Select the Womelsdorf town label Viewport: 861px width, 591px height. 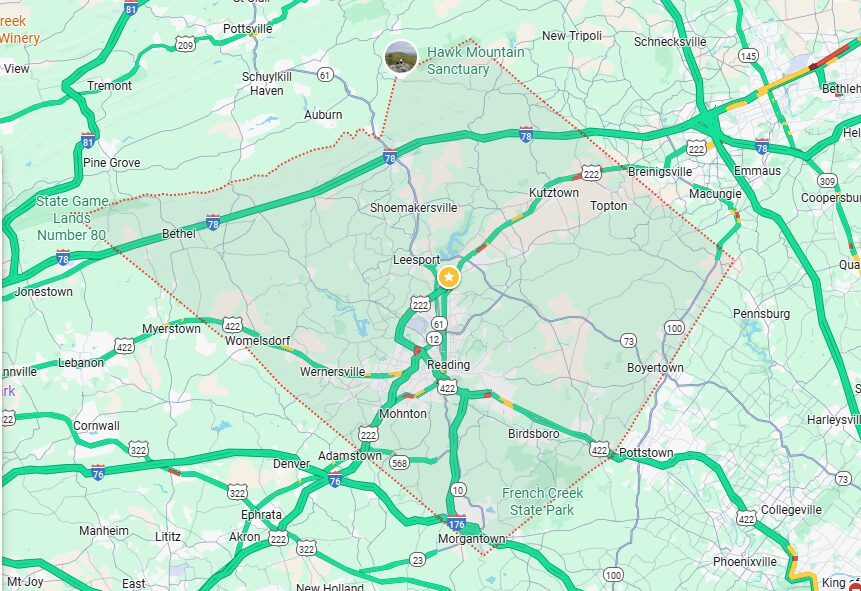258,341
